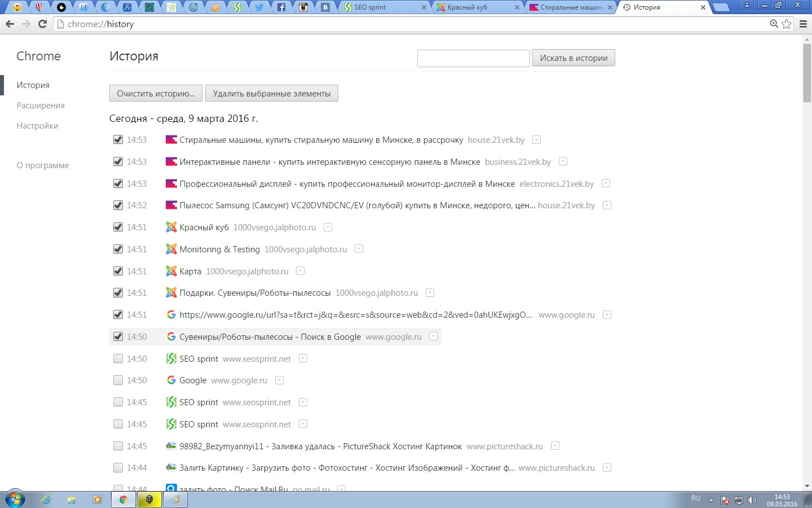Click the chrome://history address bar
The width and height of the screenshot is (812, 508).
click(412, 24)
